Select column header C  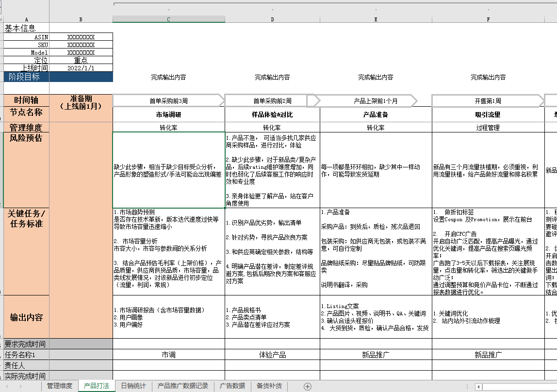coord(168,19)
